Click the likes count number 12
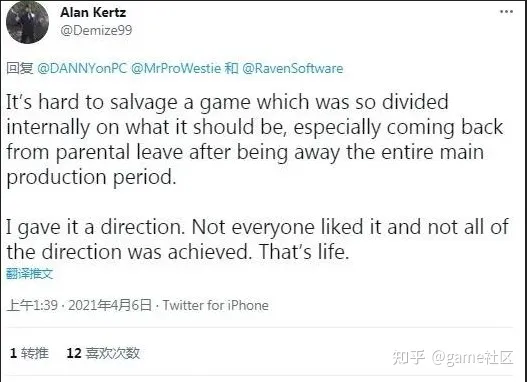527x382 pixels. coord(74,353)
